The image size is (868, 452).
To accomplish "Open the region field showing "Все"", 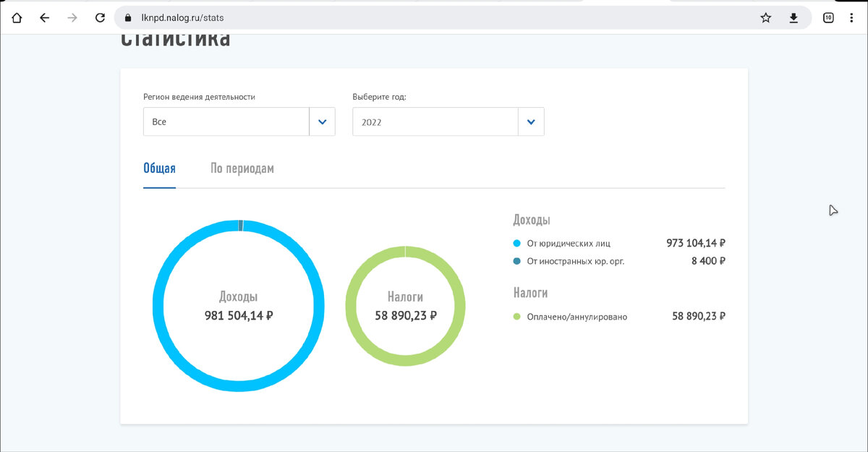I will click(x=226, y=121).
